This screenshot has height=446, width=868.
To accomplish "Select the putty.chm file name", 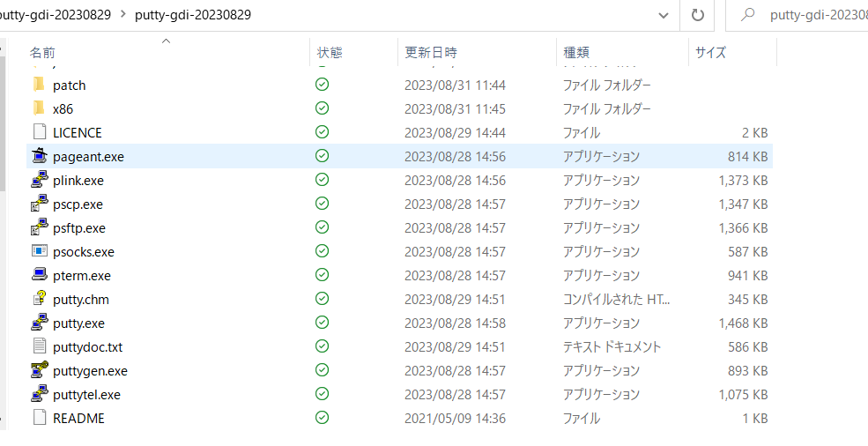I will click(81, 300).
